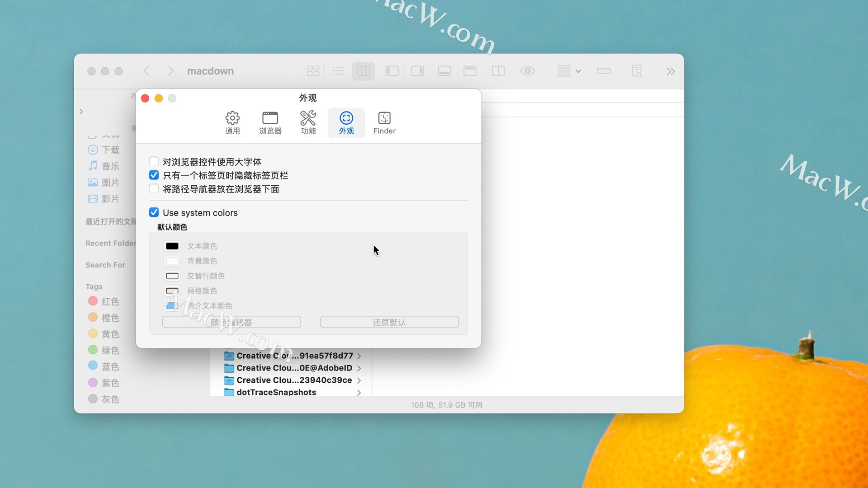The width and height of the screenshot is (868, 488).
Task: Click the Recent Folders sidebar section header
Action: pyautogui.click(x=110, y=243)
